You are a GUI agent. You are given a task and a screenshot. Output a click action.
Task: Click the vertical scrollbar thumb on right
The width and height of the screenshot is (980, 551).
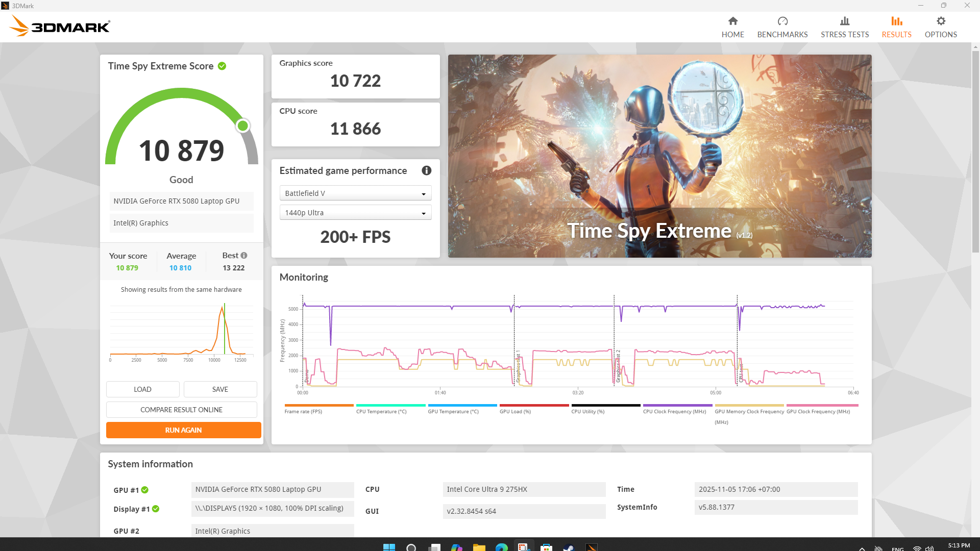click(x=975, y=151)
